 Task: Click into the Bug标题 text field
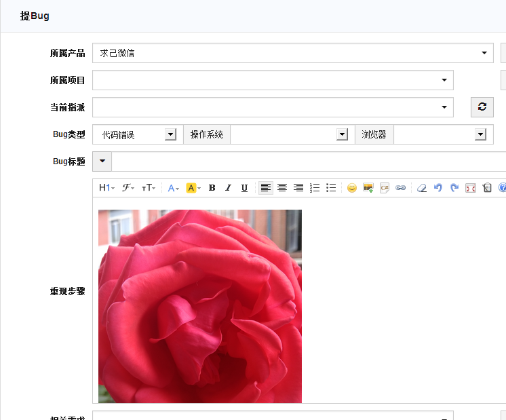click(309, 161)
